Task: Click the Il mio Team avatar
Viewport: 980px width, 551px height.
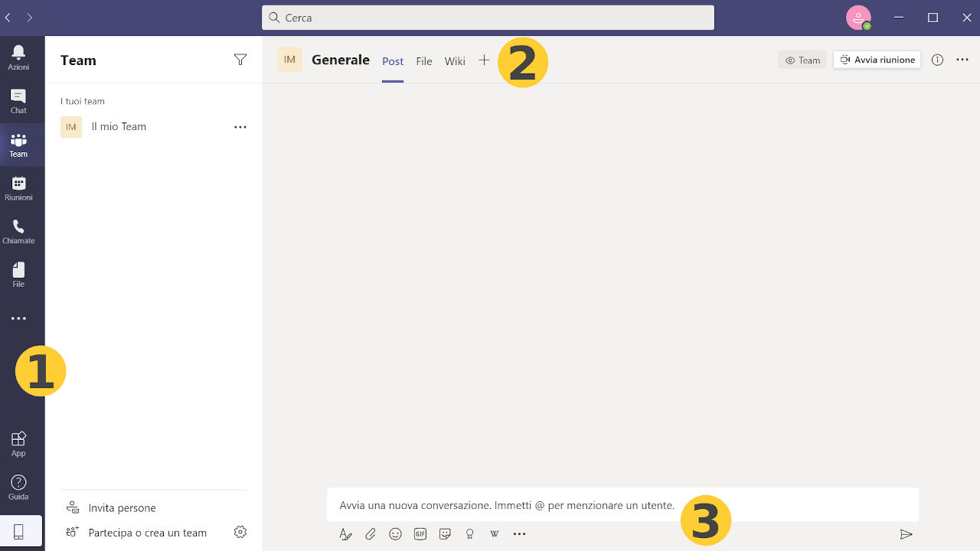Action: tap(71, 127)
